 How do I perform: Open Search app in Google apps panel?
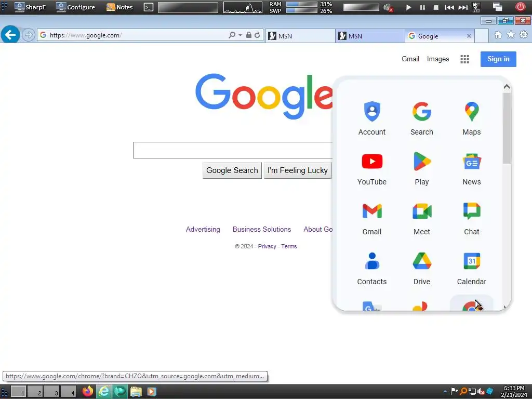pos(422,118)
